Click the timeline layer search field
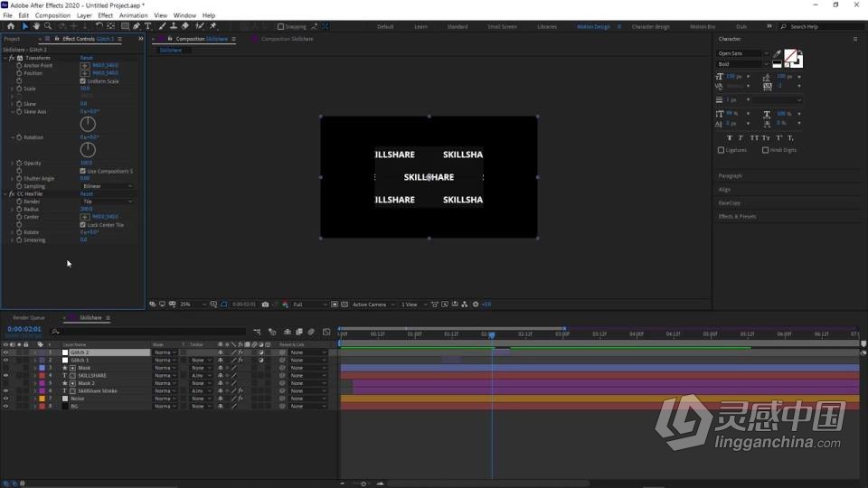 pos(149,332)
